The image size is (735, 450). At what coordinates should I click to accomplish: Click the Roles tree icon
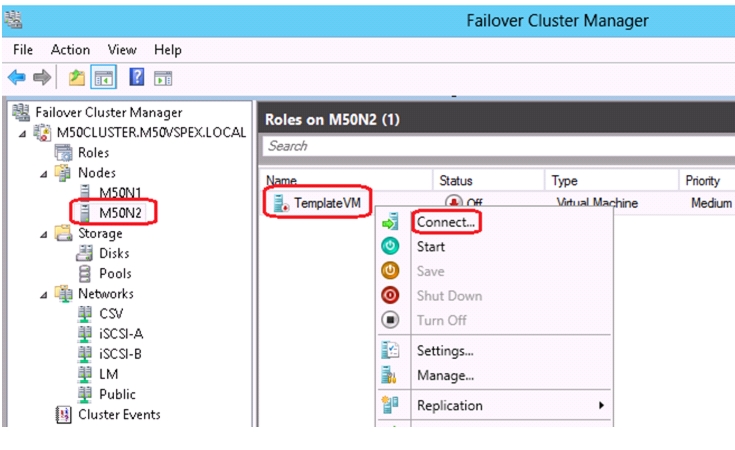[x=63, y=152]
